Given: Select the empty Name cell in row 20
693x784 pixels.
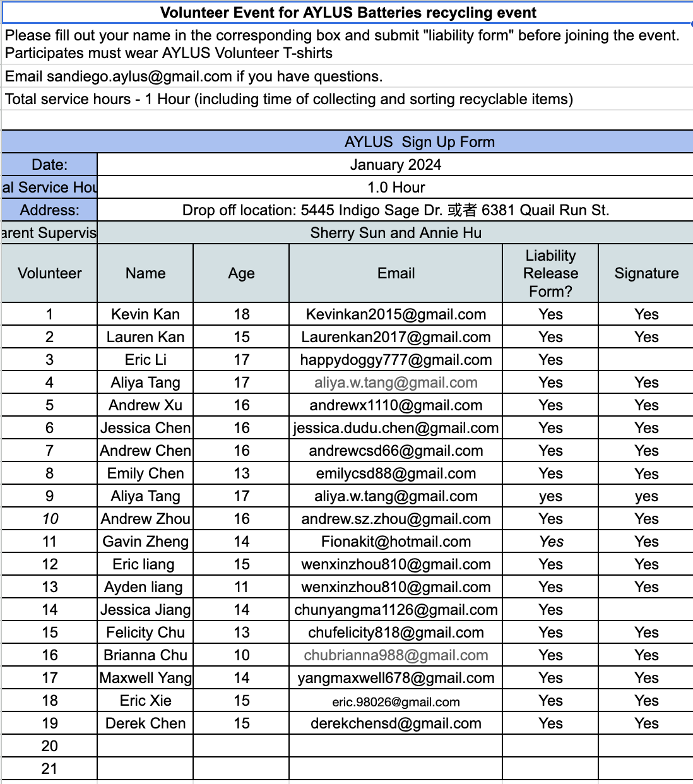Looking at the screenshot, I should pyautogui.click(x=146, y=746).
